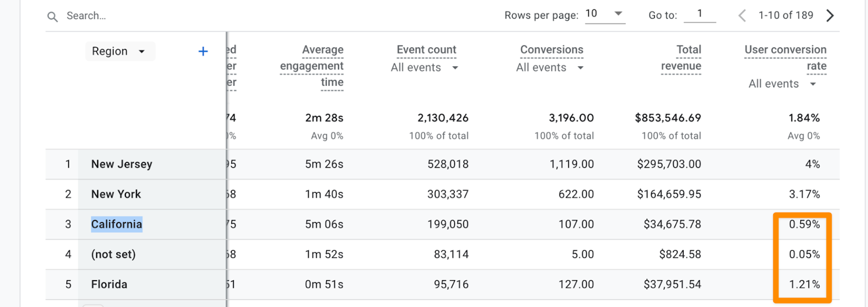The image size is (868, 307).
Task: Click the highlighted California region name
Action: 117,224
